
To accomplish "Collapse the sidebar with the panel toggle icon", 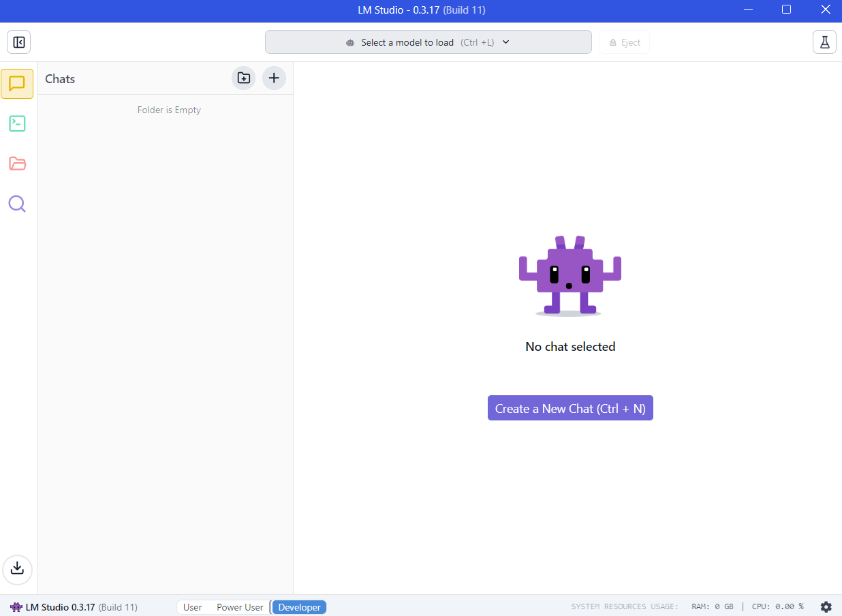I will coord(19,42).
